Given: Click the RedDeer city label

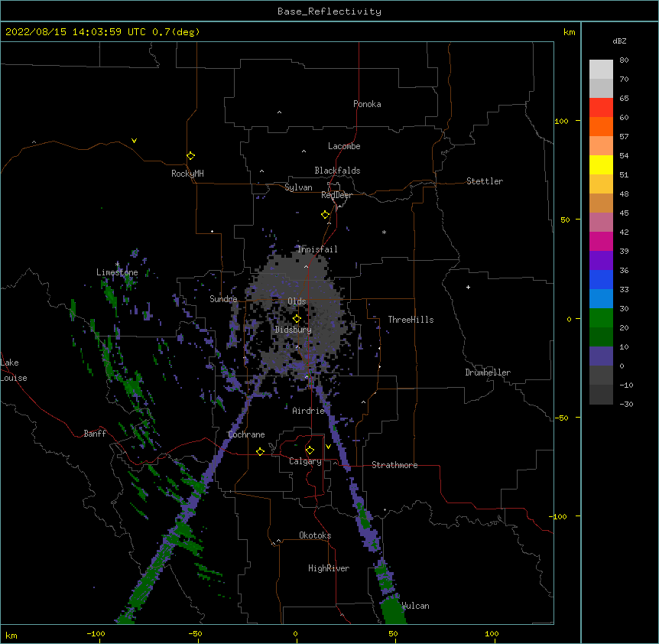Looking at the screenshot, I should click(x=336, y=195).
